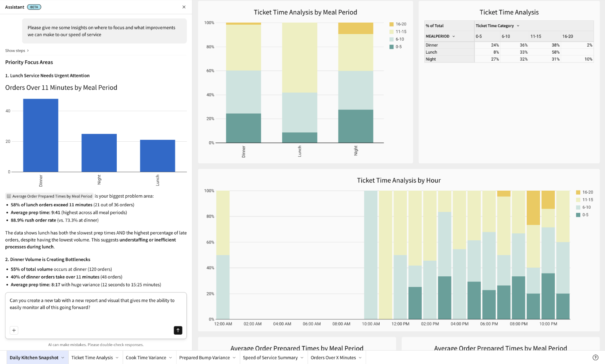Expand Show steps in assistant
Image resolution: width=605 pixels, height=364 pixels.
(x=17, y=50)
